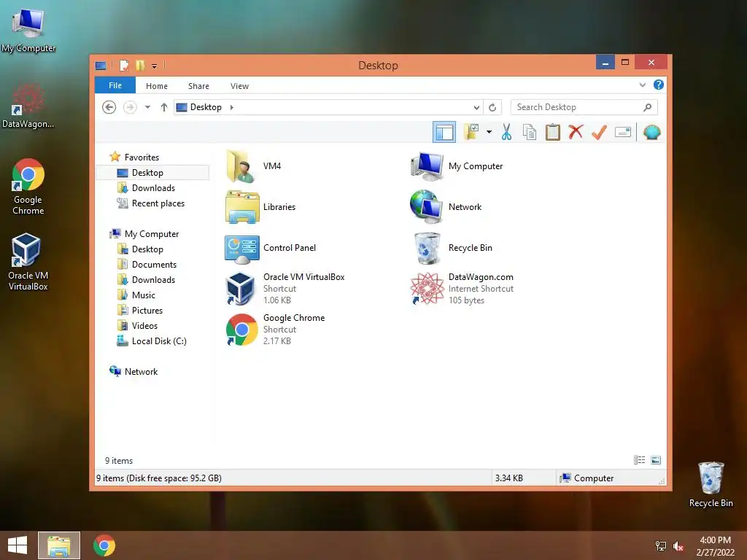
Task: Click the muted volume tray icon
Action: [x=678, y=546]
